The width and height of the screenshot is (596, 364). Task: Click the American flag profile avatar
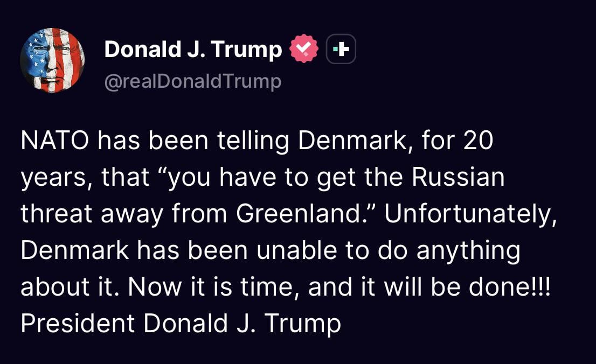coord(52,60)
